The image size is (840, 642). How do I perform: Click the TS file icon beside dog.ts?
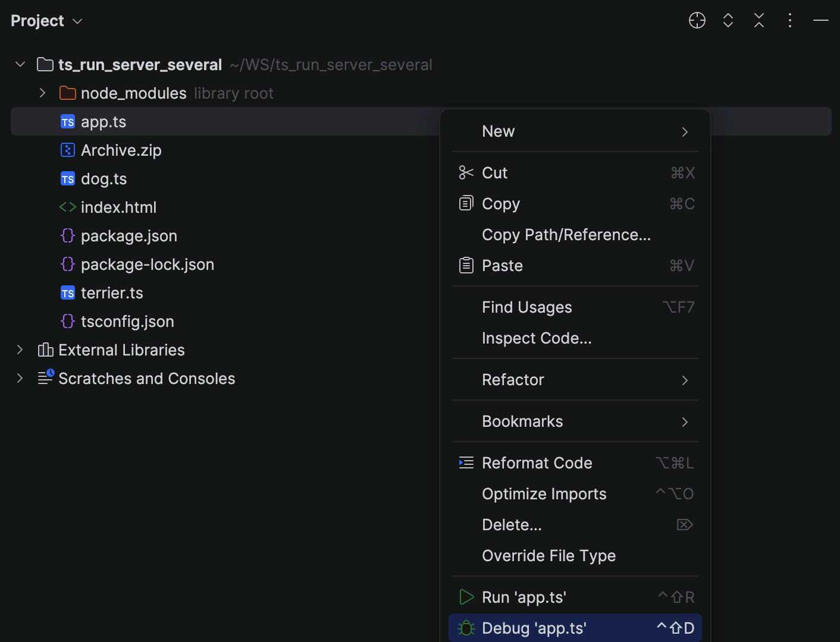click(67, 178)
